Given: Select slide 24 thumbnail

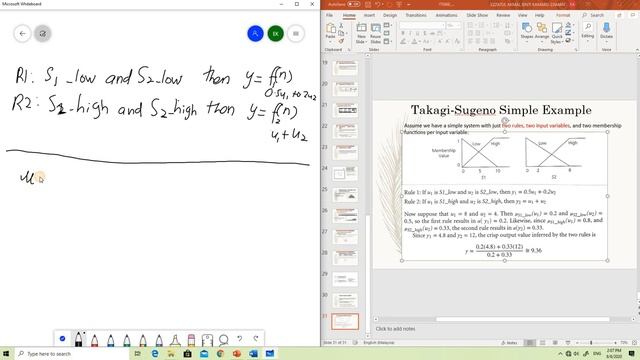Looking at the screenshot, I should click(x=345, y=173).
